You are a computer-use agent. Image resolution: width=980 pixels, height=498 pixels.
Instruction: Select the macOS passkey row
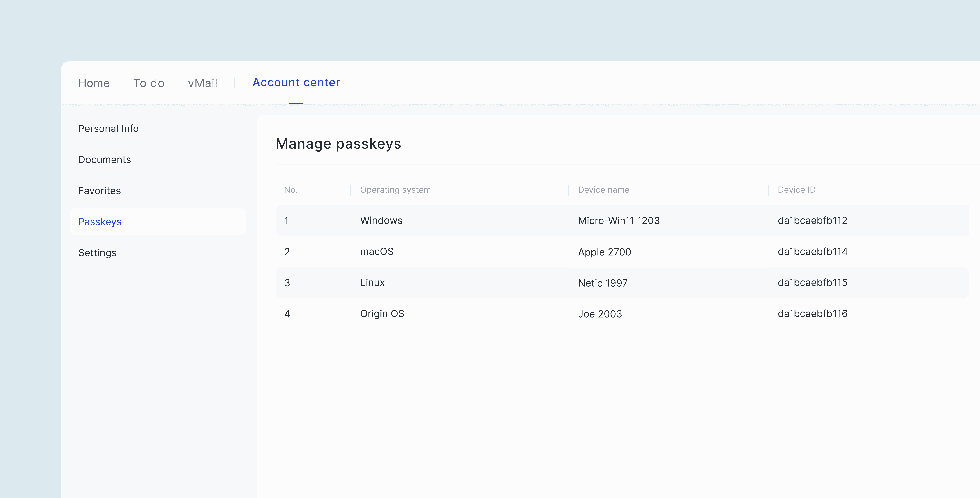(377, 252)
